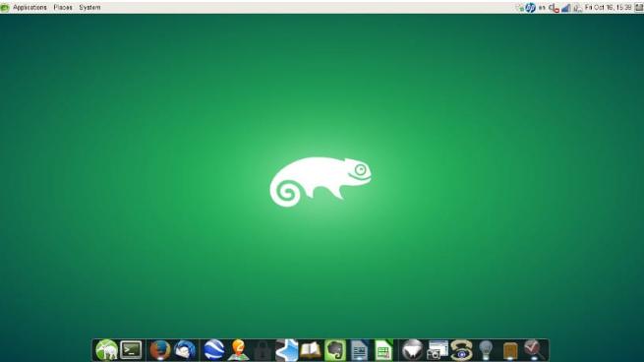Open the Applications menu

tap(29, 8)
